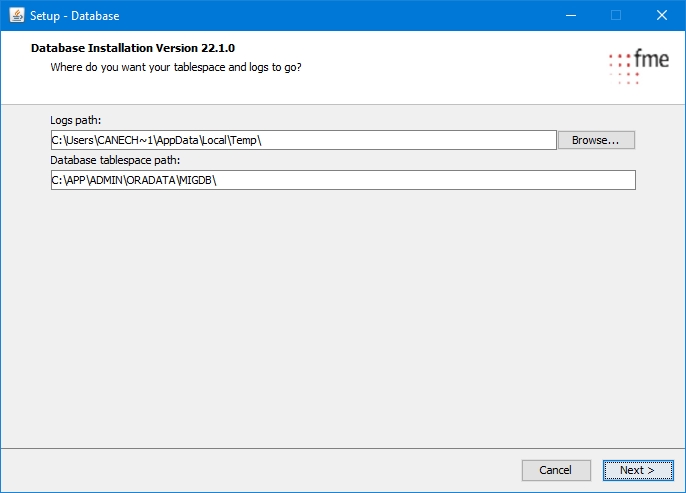This screenshot has width=686, height=493.
Task: Click the Cancel button
Action: [x=555, y=470]
